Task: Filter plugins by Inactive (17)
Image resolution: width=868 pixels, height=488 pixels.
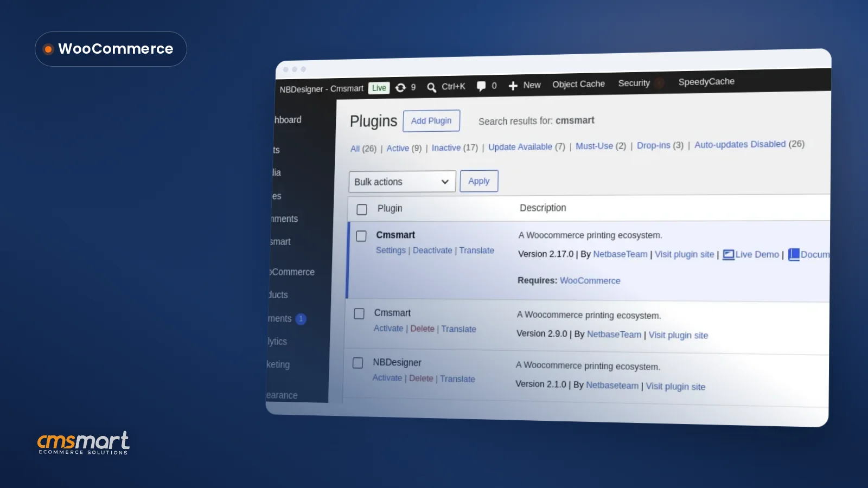Action: 455,147
